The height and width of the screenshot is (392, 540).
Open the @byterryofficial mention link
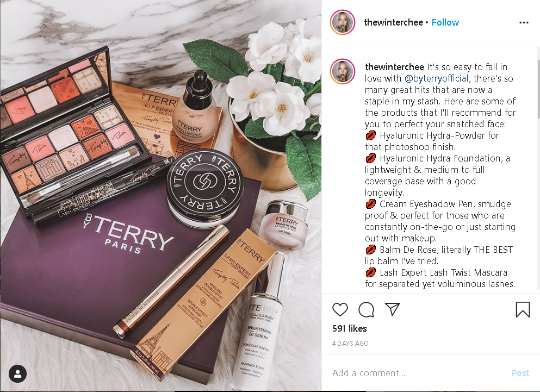click(x=436, y=78)
